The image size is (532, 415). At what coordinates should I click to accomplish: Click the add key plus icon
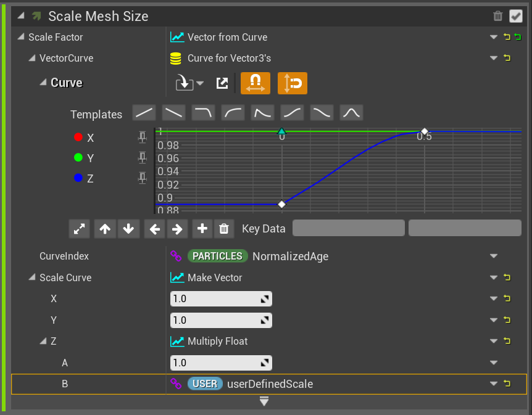[202, 229]
